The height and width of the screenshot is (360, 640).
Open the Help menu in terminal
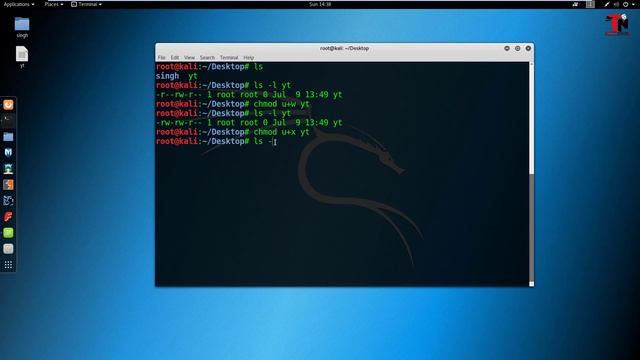tap(248, 58)
